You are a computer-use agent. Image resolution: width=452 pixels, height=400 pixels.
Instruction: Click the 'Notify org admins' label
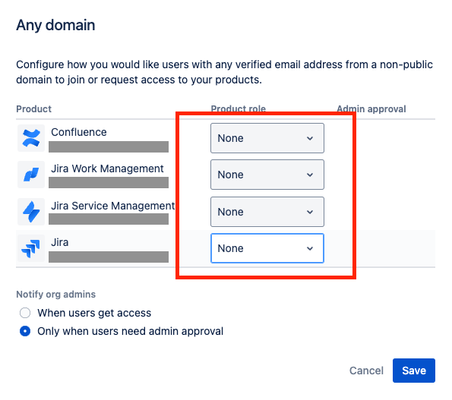(x=56, y=294)
